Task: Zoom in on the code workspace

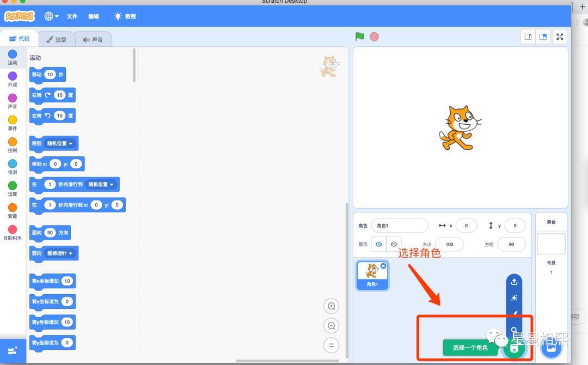Action: coord(331,306)
